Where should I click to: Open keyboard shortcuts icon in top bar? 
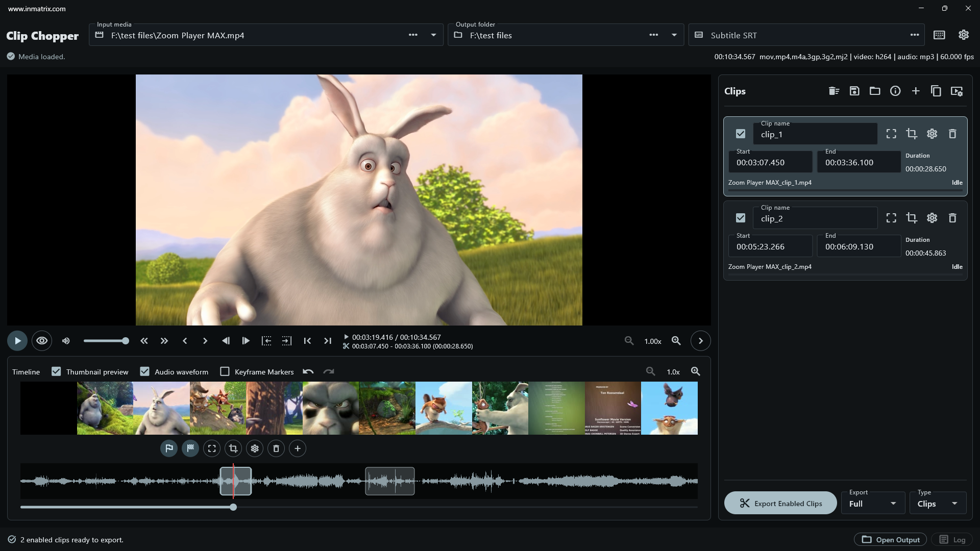tap(939, 35)
